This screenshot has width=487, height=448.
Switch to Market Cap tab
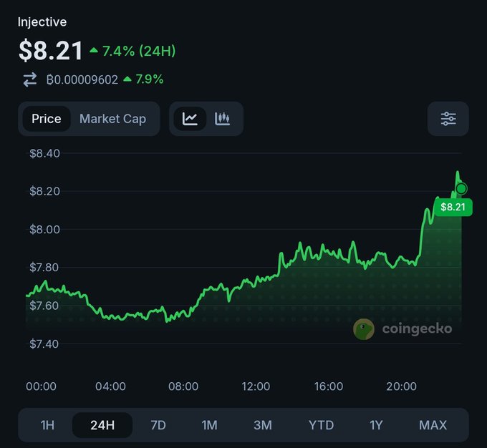112,119
